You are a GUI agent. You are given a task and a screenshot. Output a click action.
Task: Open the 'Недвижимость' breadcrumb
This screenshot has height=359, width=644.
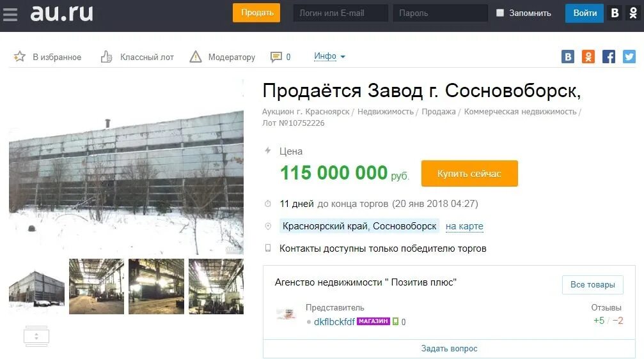[385, 112]
